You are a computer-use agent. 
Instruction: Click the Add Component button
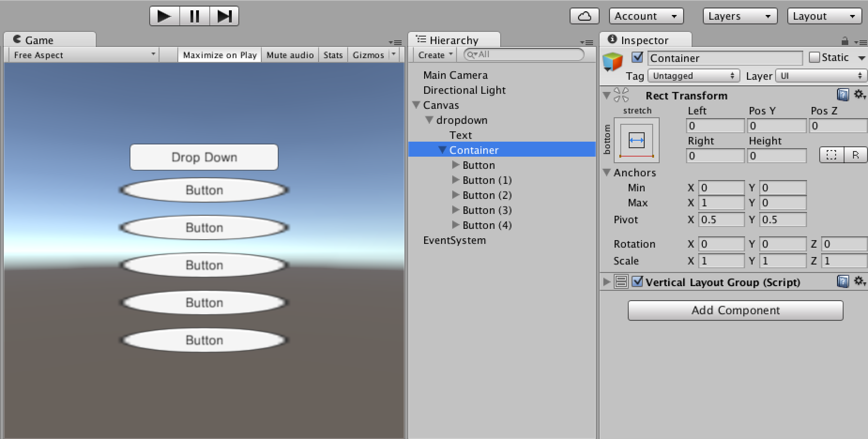[735, 310]
